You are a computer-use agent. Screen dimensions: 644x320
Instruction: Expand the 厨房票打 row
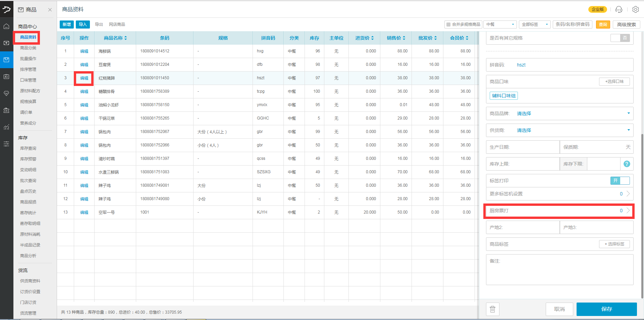tap(559, 211)
